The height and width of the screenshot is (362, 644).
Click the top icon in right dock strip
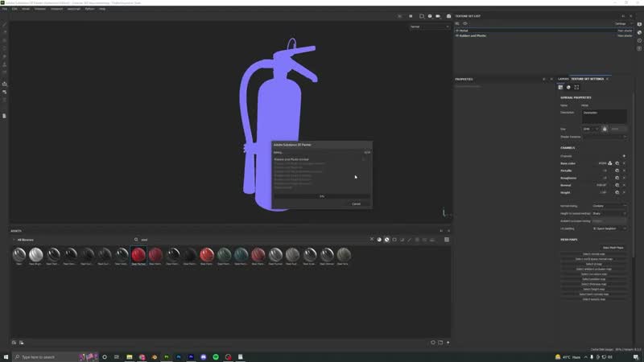click(639, 24)
